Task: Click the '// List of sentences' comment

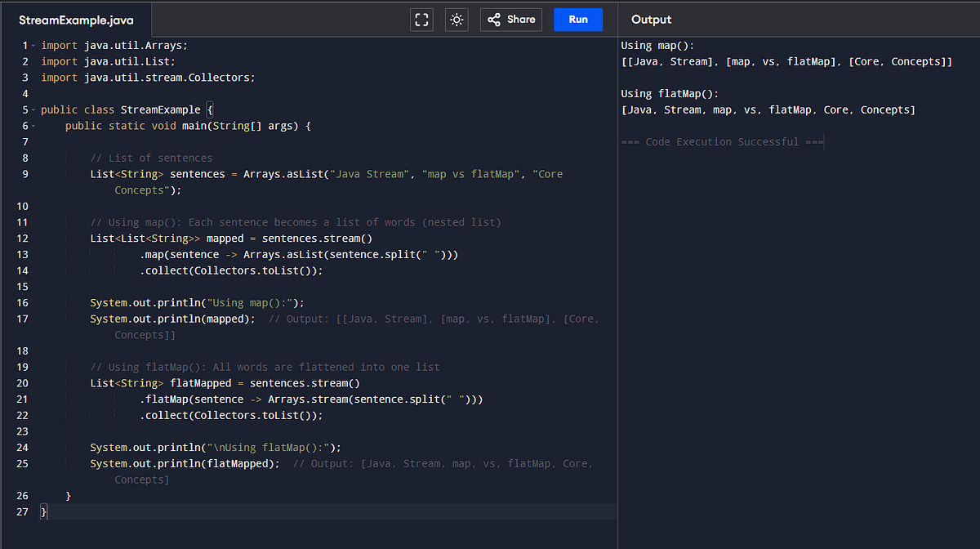Action: click(151, 158)
